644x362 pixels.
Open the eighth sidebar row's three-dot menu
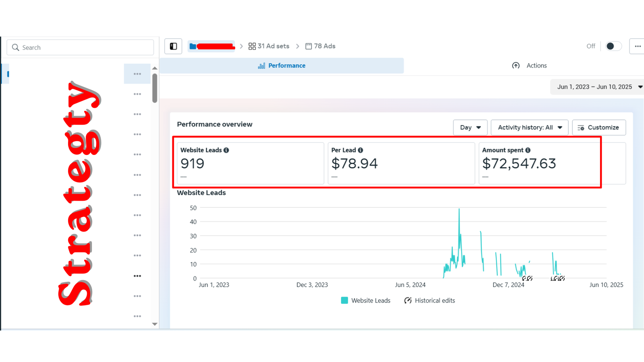[x=137, y=215]
